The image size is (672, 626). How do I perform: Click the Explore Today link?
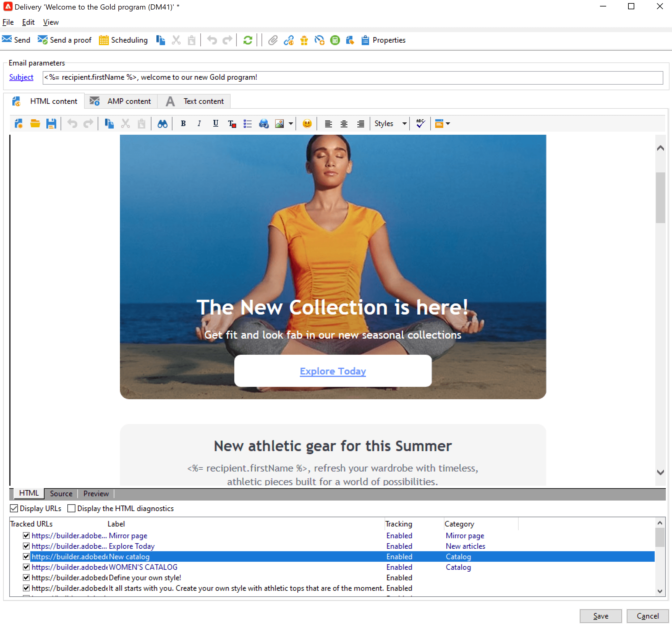pyautogui.click(x=333, y=371)
